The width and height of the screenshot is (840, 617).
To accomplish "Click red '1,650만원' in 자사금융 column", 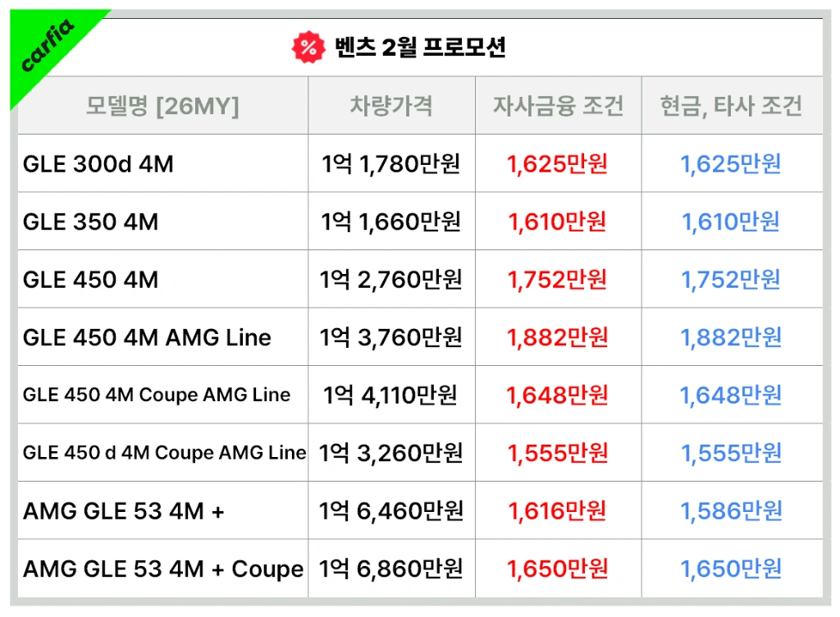I will tap(558, 569).
